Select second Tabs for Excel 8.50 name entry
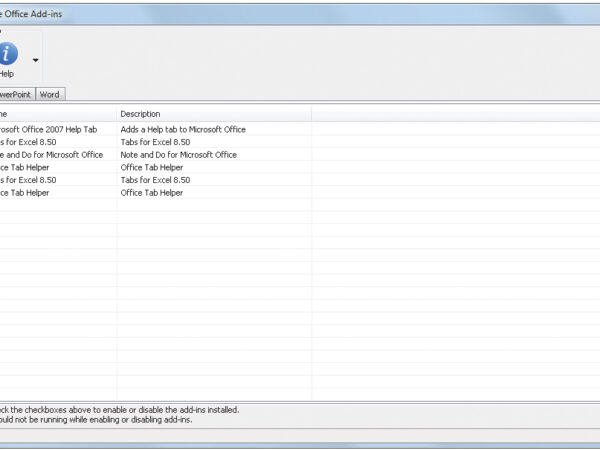This screenshot has height=450, width=600. pyautogui.click(x=28, y=180)
